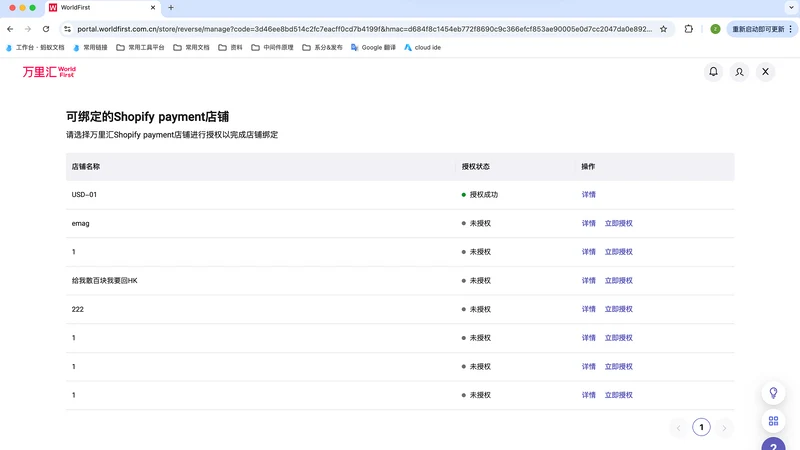View 详情 for store 222

coord(588,309)
